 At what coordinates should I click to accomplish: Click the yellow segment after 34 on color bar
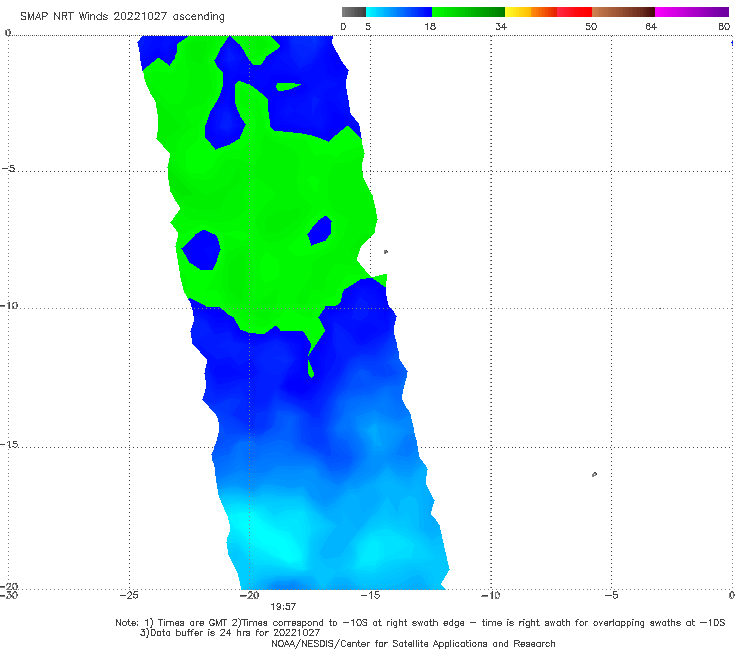coord(518,12)
